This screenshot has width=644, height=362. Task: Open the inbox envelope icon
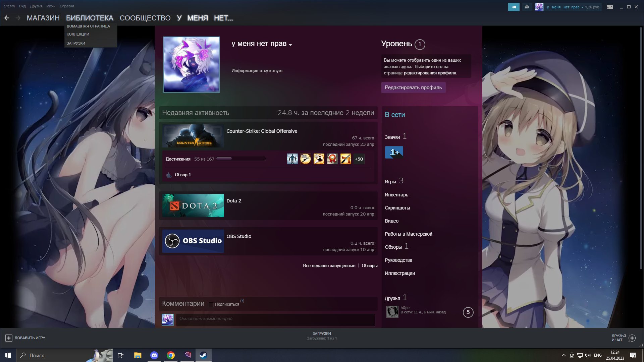tap(527, 7)
